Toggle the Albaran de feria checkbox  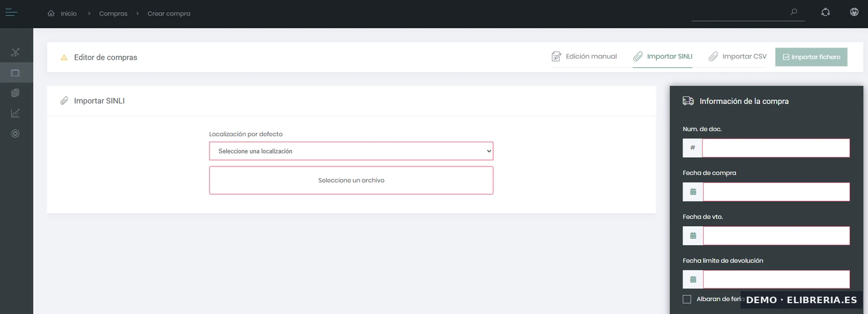687,299
